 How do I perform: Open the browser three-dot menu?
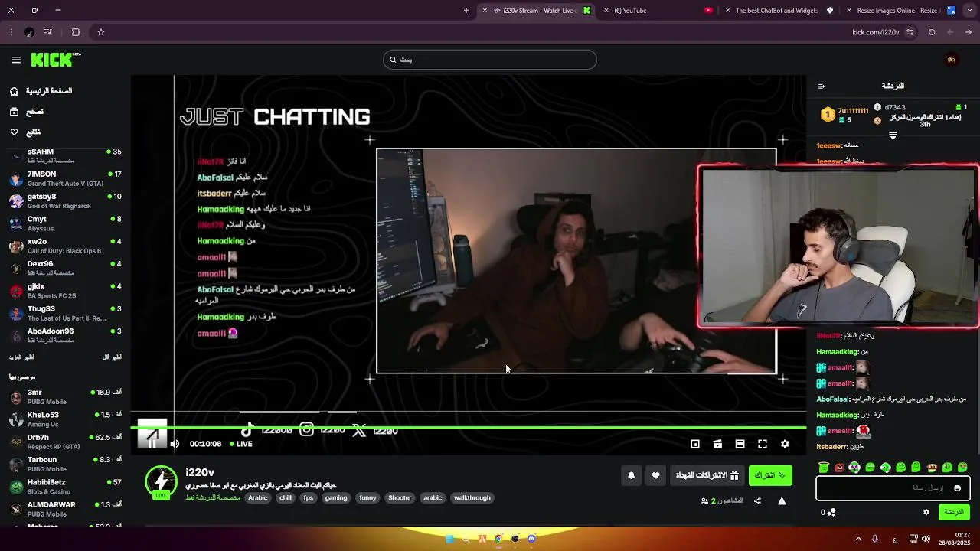[11, 32]
